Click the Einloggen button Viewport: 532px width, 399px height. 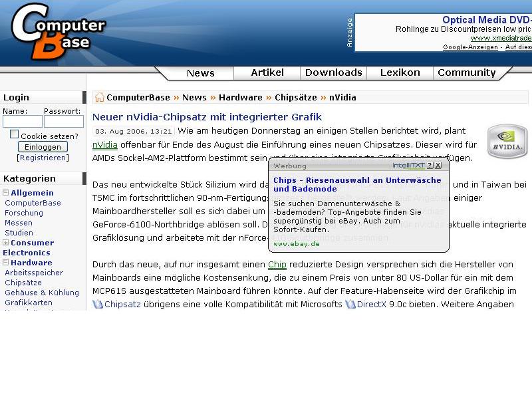click(43, 147)
